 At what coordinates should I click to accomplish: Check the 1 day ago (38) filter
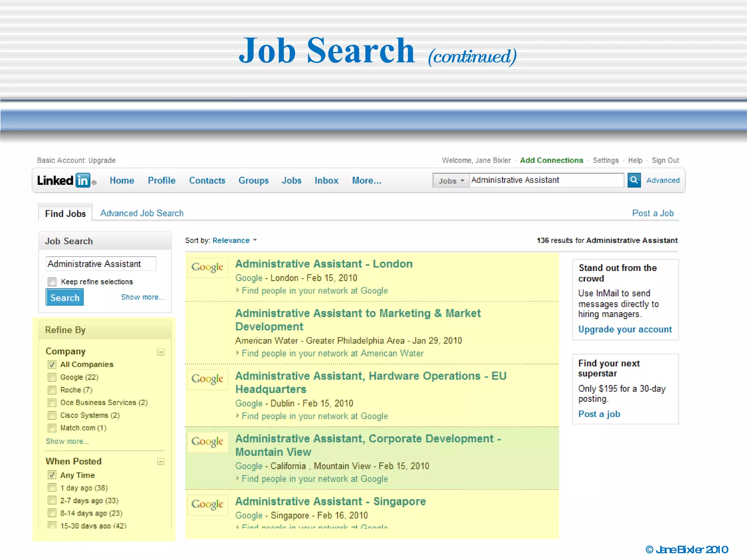[x=52, y=488]
